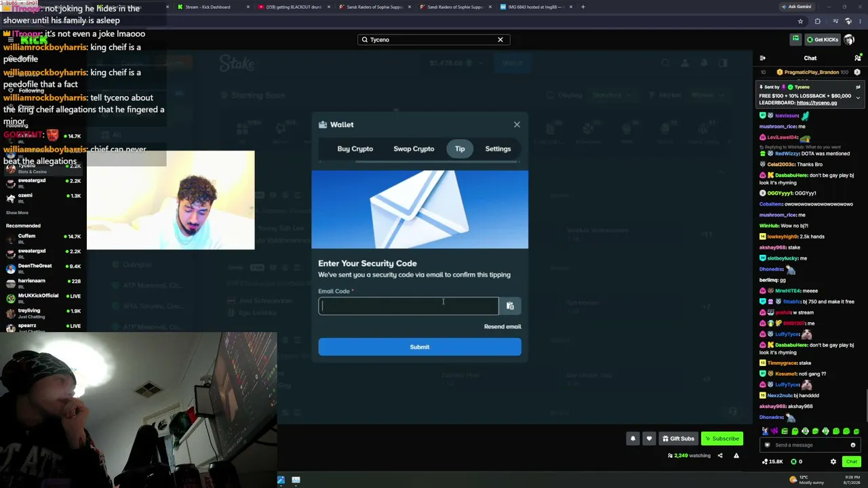Screen dimensions: 868x488
Task: Clear the Tyceno search field
Action: pos(500,39)
